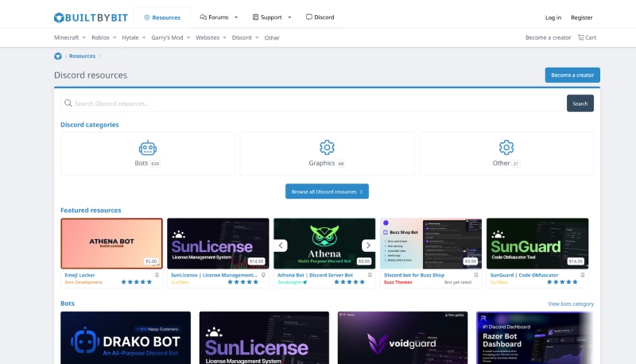Bookmark the Athena Bot resource
This screenshot has width=636, height=364.
[370, 275]
